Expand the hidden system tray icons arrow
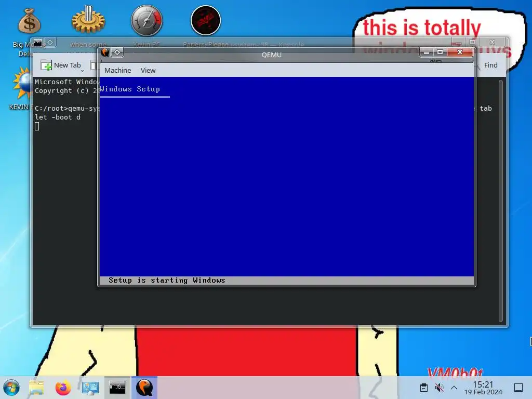The image size is (532, 399). point(454,388)
